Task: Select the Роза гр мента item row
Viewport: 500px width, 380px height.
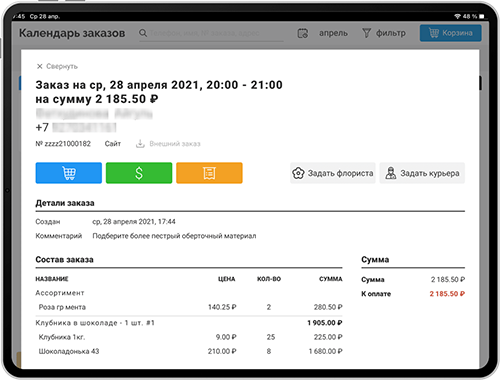Action: pos(189,307)
